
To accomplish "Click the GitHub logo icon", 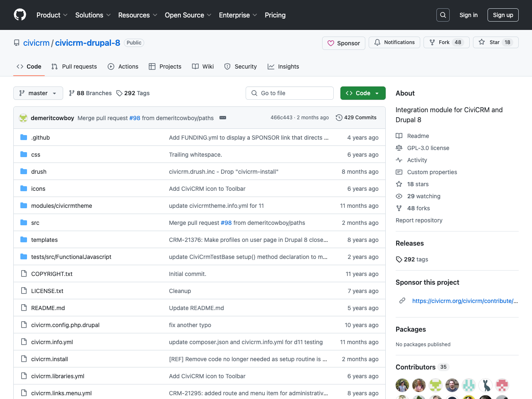I will point(20,15).
